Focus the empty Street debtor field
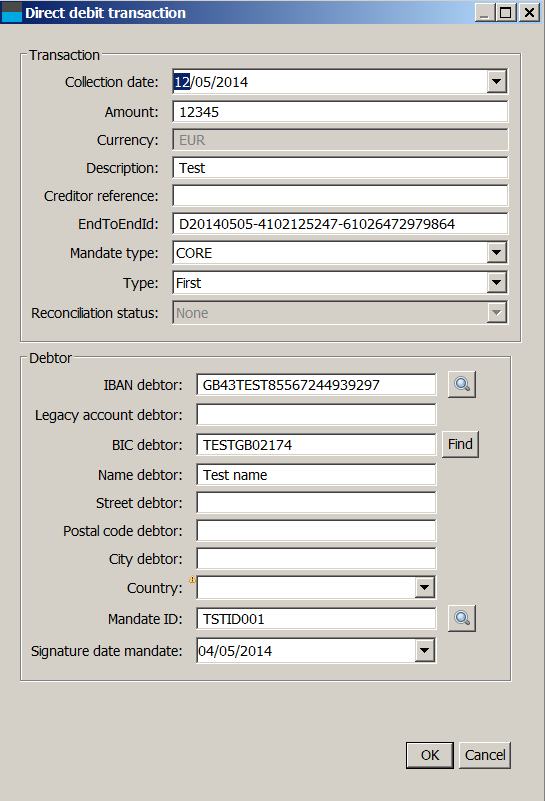Viewport: 545px width, 801px height. (316, 503)
